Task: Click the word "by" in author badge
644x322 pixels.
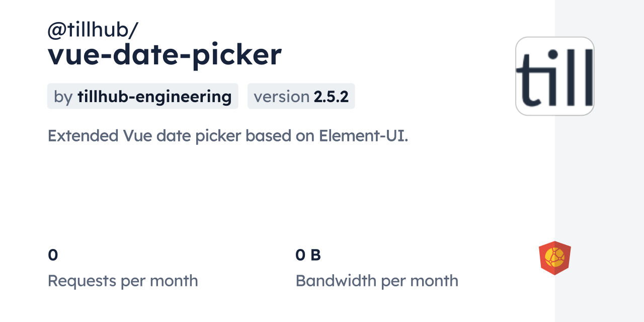Action: [x=63, y=96]
